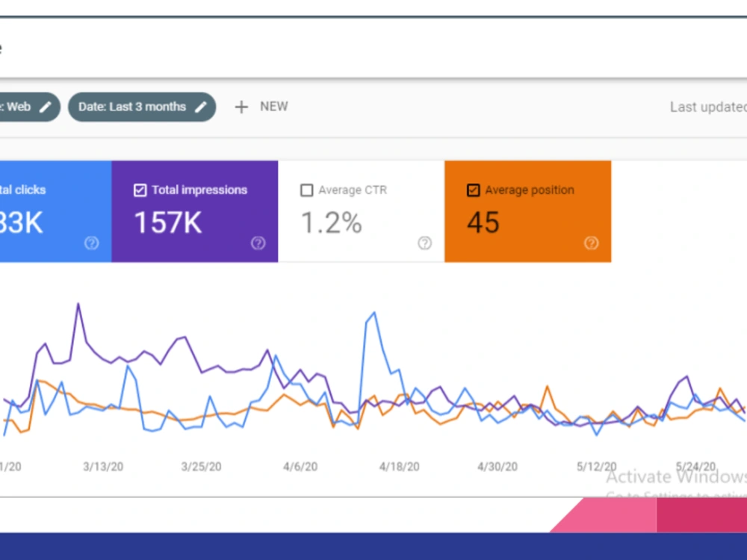The width and height of the screenshot is (747, 560).
Task: Open help icon on Average position card
Action: point(591,243)
